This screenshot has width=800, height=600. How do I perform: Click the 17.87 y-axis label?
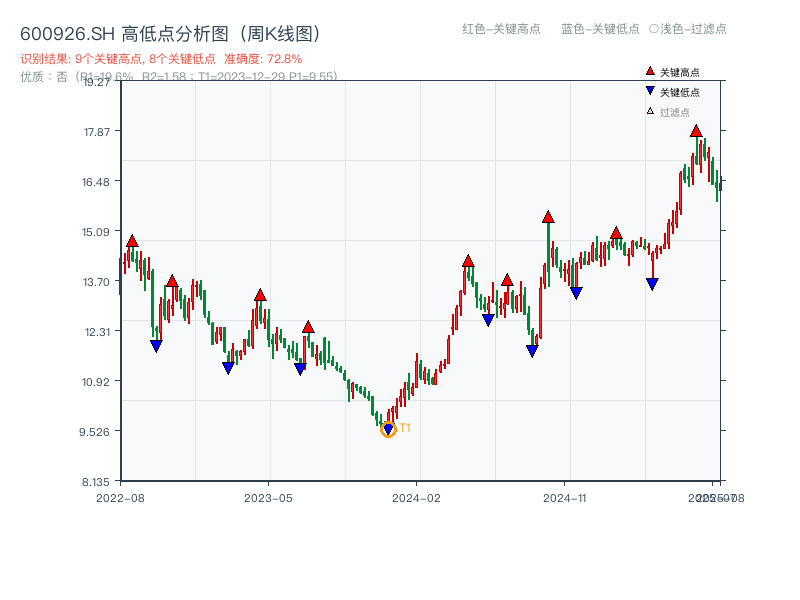(97, 132)
